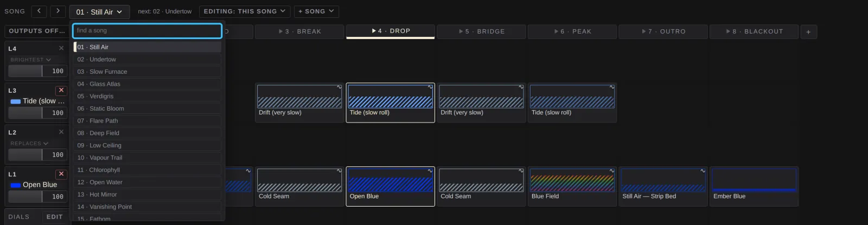Choose 08 · Deep Field from song list
The width and height of the screenshot is (868, 225).
147,133
